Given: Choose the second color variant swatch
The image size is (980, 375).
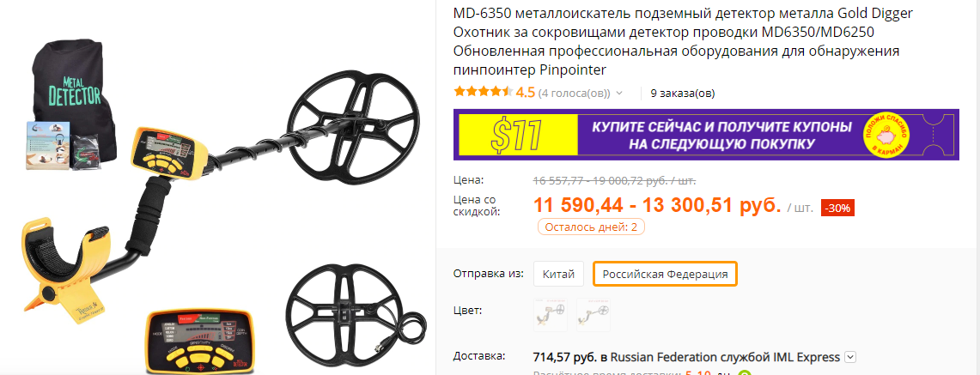Looking at the screenshot, I should tap(593, 314).
